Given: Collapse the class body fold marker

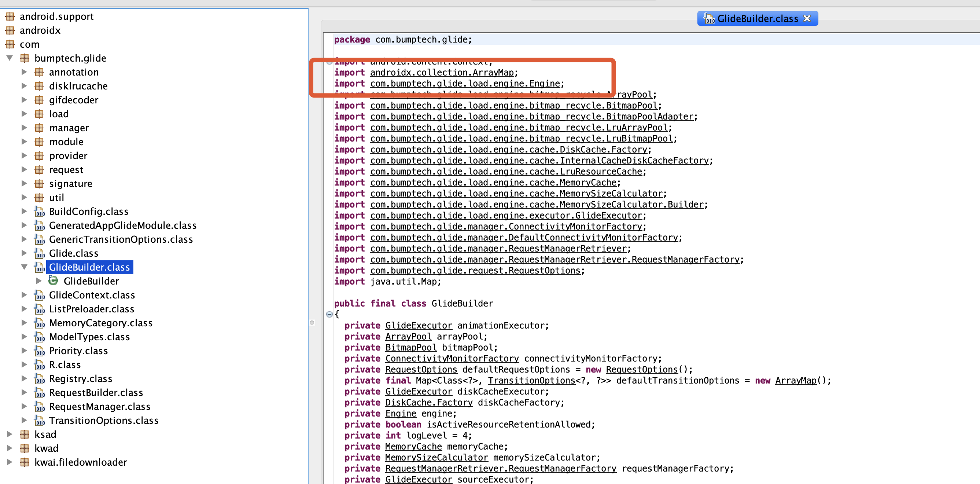Looking at the screenshot, I should 329,314.
